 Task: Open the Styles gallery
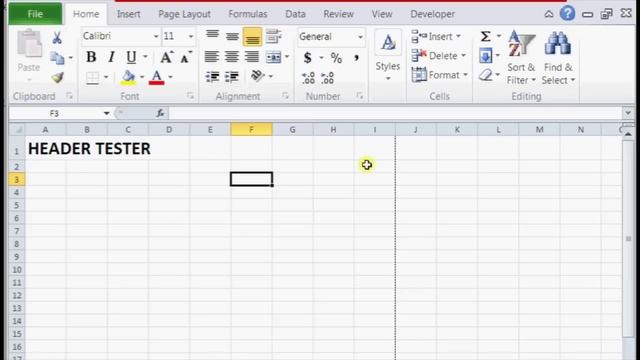[x=388, y=56]
